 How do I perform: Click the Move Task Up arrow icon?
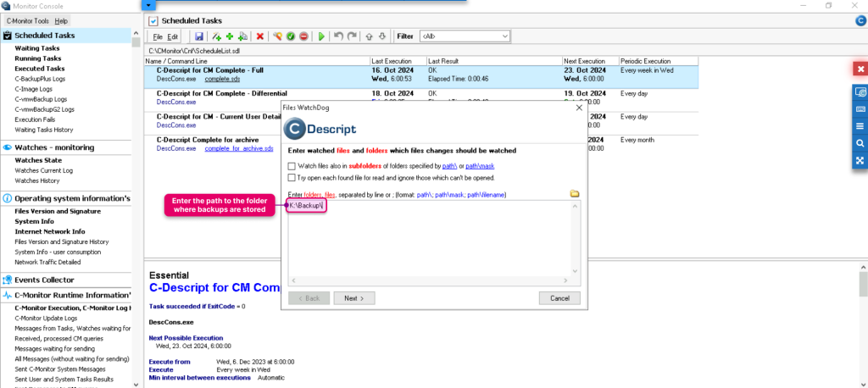(369, 36)
